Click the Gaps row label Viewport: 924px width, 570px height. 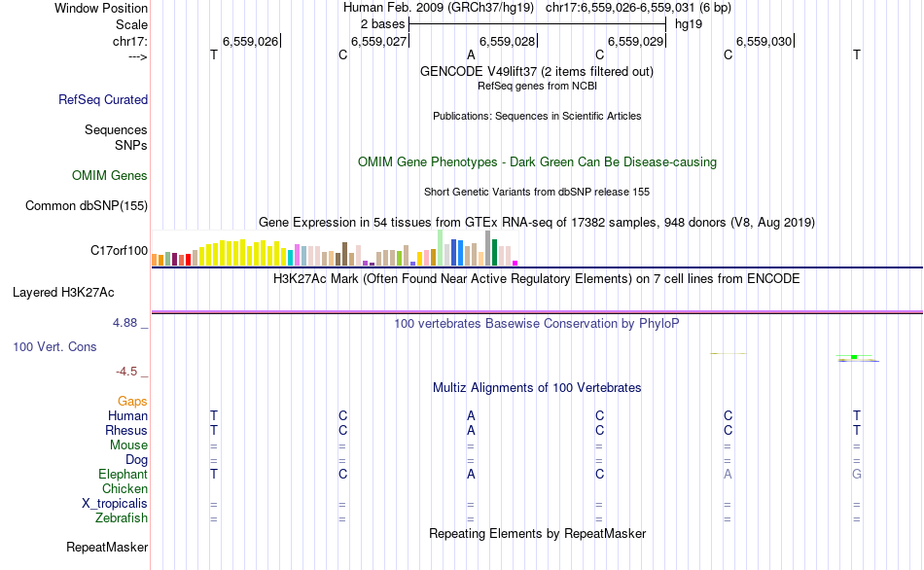point(132,402)
